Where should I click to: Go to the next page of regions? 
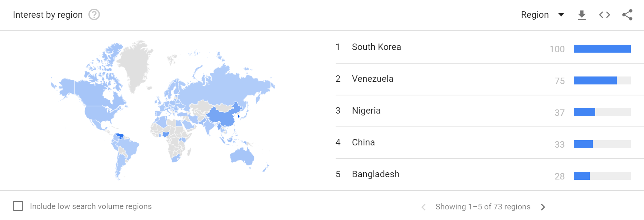coord(543,207)
